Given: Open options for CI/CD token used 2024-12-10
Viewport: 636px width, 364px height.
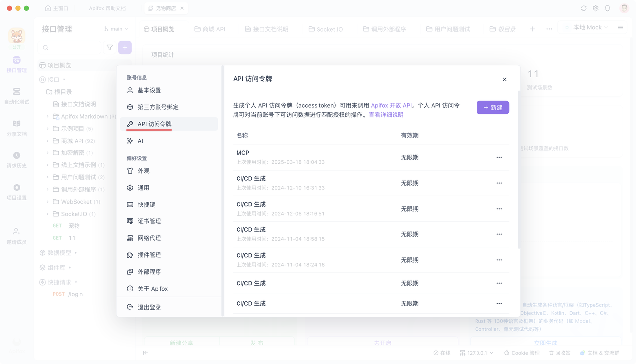Looking at the screenshot, I should pyautogui.click(x=499, y=183).
